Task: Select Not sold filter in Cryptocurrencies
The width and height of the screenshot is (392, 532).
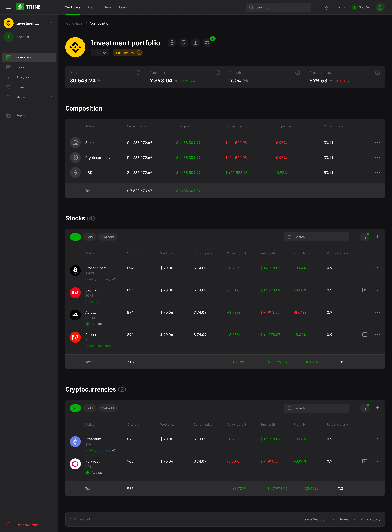Action: 108,408
